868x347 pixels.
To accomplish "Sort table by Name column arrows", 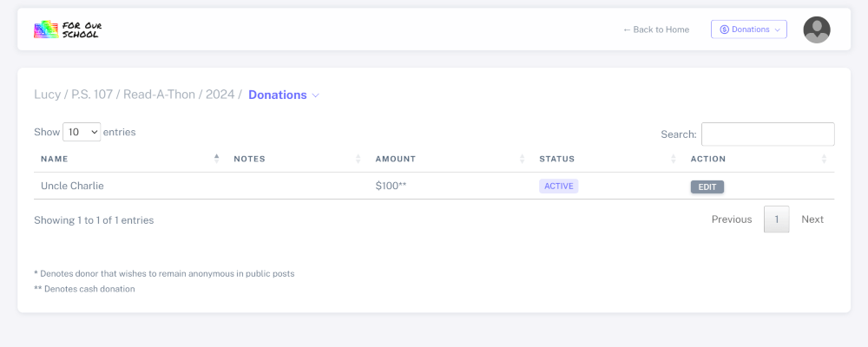I will coord(216,159).
